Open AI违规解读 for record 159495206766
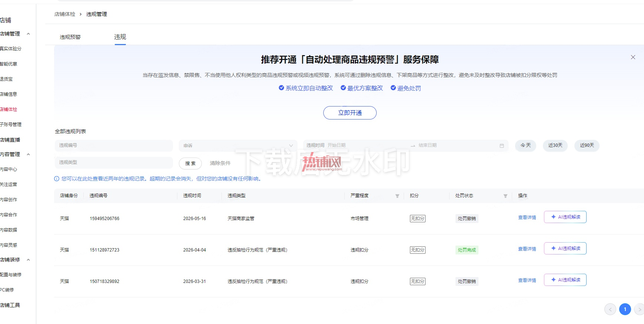 point(565,217)
